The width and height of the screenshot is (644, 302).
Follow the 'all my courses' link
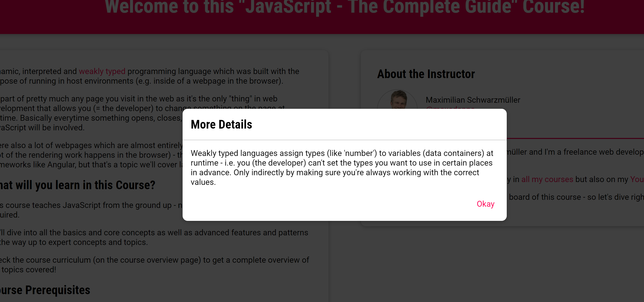click(x=547, y=179)
